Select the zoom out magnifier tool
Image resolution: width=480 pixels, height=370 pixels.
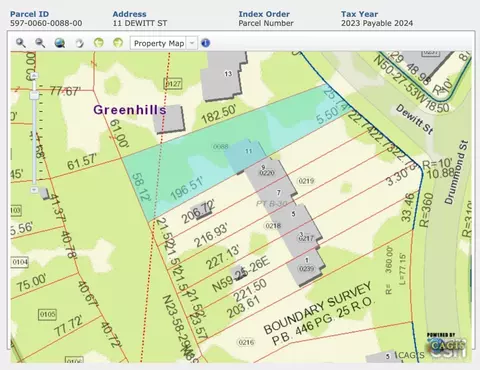(x=40, y=43)
